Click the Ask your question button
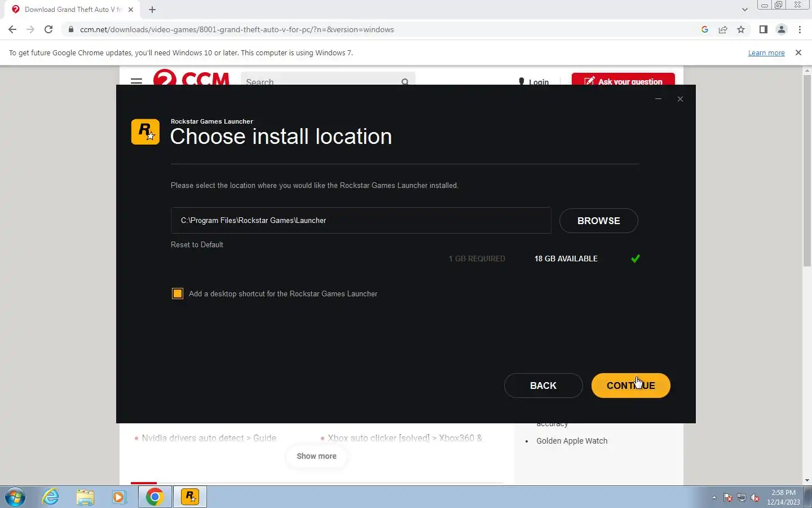The image size is (812, 508). click(x=623, y=80)
